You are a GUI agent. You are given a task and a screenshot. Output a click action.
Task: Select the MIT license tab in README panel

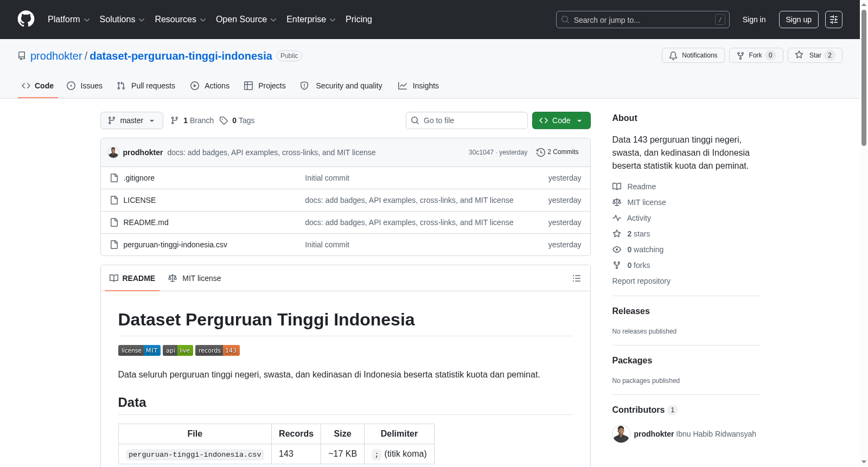click(195, 278)
